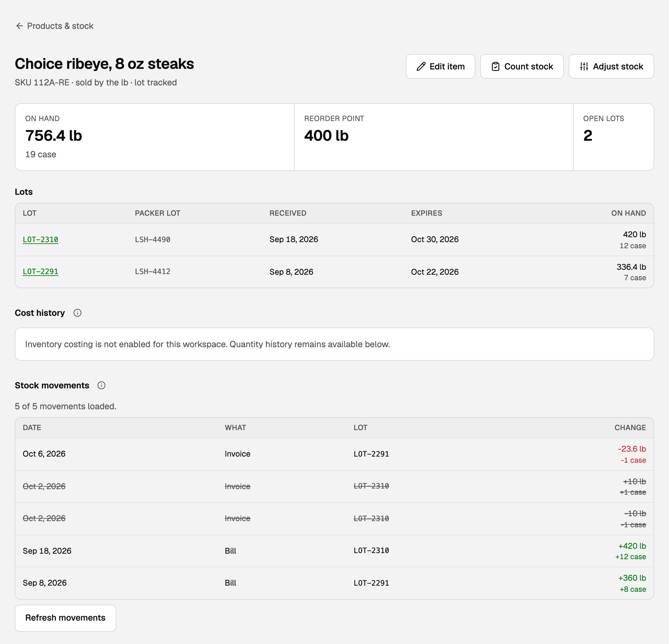Click the back arrow icon beside Products & stock
This screenshot has height=644, width=669.
coord(19,26)
